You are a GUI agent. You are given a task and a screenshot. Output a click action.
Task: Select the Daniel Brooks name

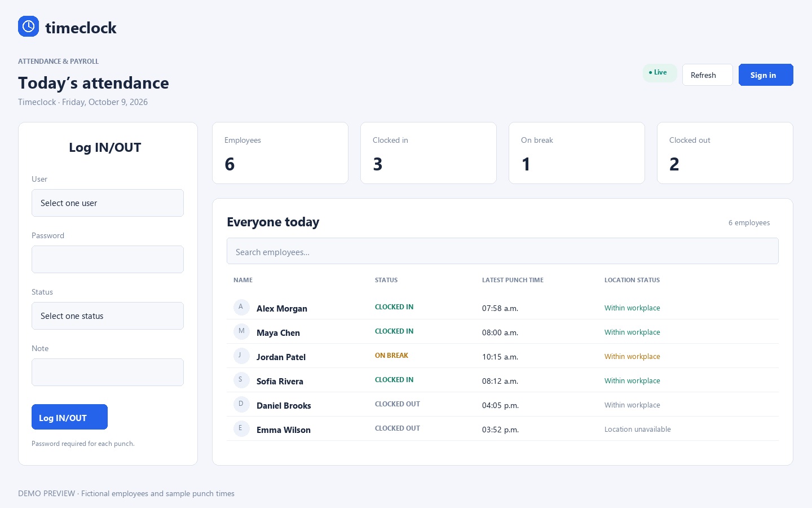tap(284, 406)
